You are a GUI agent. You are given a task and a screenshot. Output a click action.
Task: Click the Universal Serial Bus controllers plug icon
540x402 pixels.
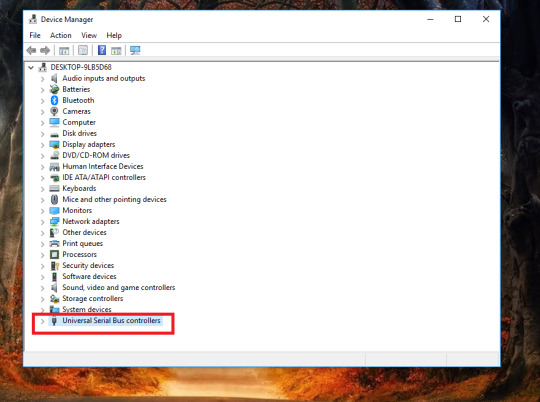54,321
